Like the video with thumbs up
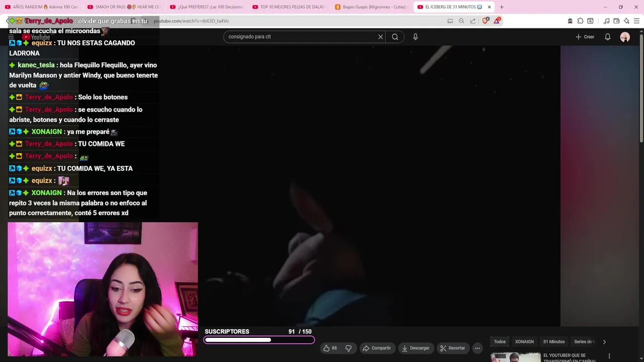The image size is (644, 362). pyautogui.click(x=327, y=348)
